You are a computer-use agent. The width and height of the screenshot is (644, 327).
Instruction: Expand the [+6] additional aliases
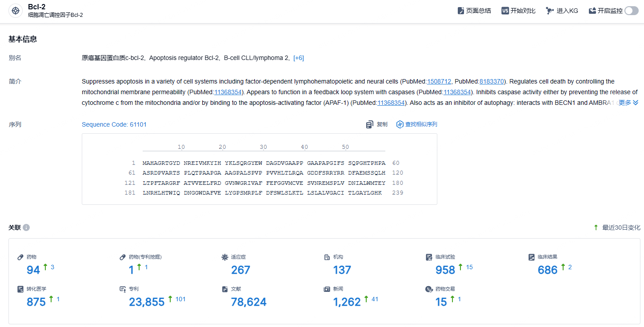point(299,58)
